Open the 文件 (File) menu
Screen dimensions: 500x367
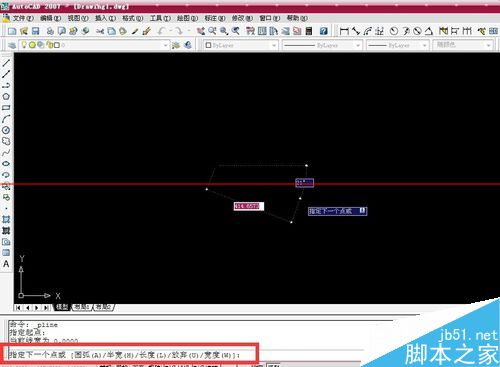23,18
